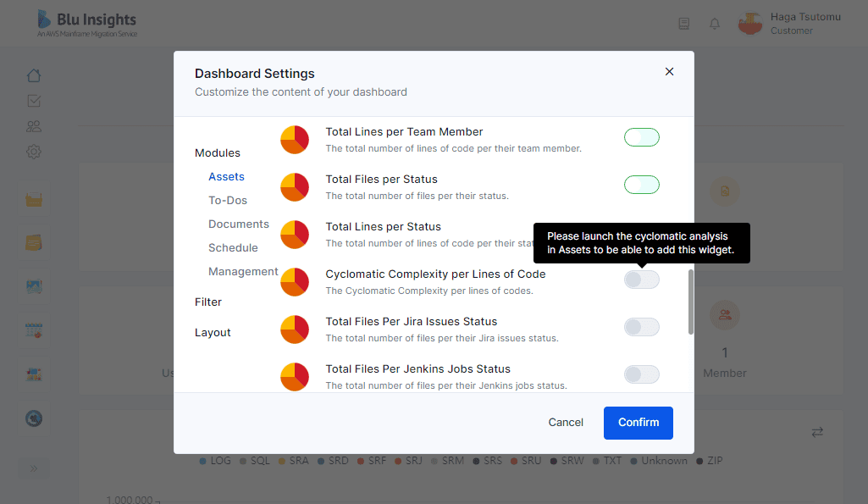The width and height of the screenshot is (868, 504).
Task: Click pie icon for Total Lines per Team Member
Action: pyautogui.click(x=295, y=140)
